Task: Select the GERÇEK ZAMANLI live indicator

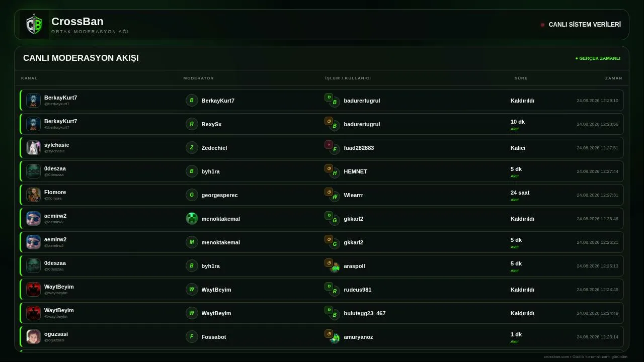Action: click(598, 58)
